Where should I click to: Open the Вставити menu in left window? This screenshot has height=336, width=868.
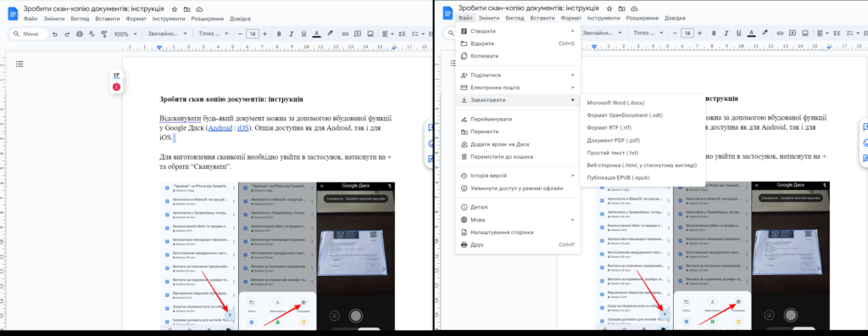pos(107,19)
